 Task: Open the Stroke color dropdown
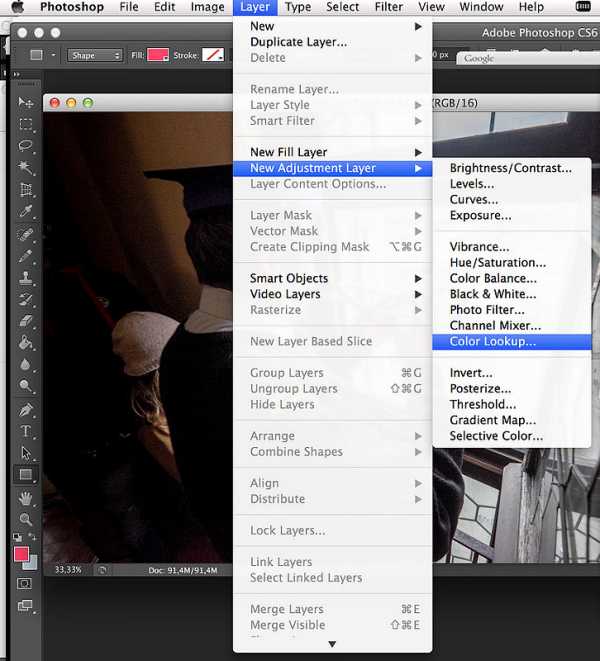point(212,55)
